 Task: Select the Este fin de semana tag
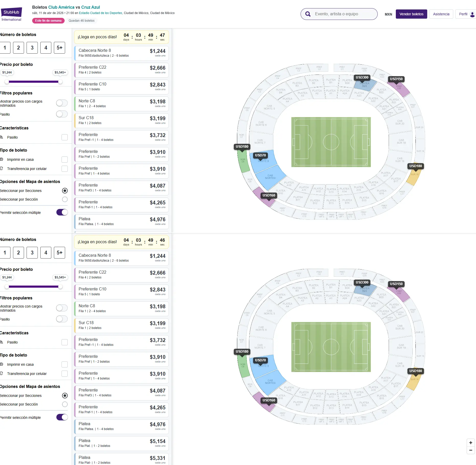tap(48, 21)
